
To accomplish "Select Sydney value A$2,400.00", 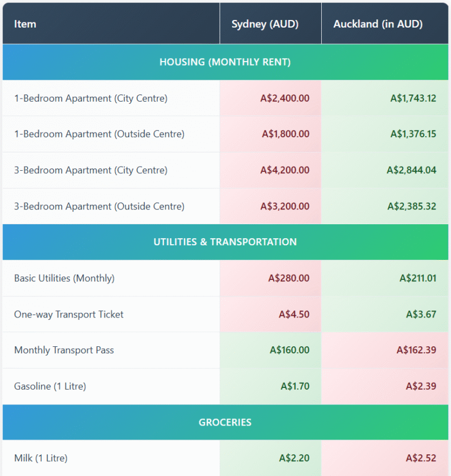I will click(285, 99).
